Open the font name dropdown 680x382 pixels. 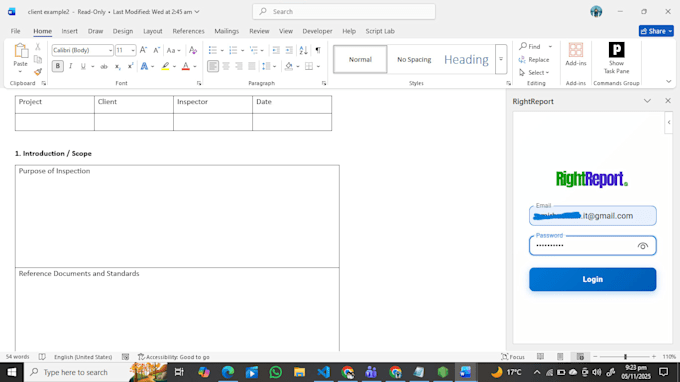click(110, 50)
